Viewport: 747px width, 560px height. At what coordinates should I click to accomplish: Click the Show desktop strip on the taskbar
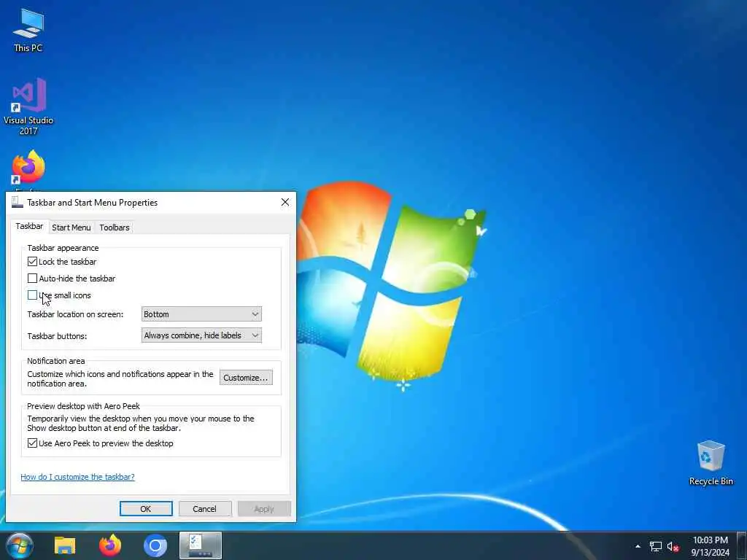coord(741,545)
